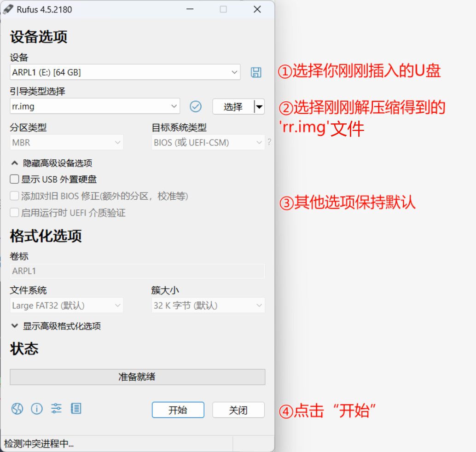Click the 开始 button
The width and height of the screenshot is (476, 452).
click(178, 410)
